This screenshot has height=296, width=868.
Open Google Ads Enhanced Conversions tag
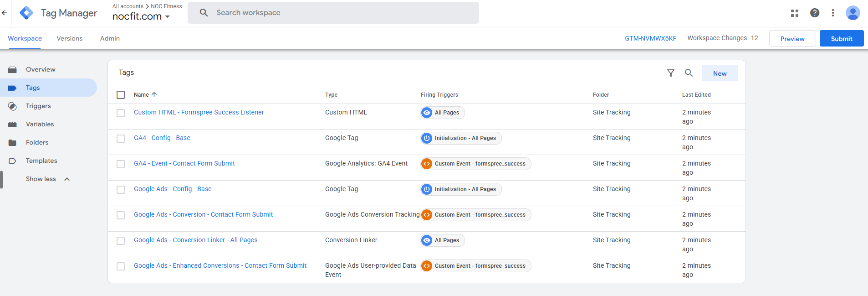click(x=220, y=265)
